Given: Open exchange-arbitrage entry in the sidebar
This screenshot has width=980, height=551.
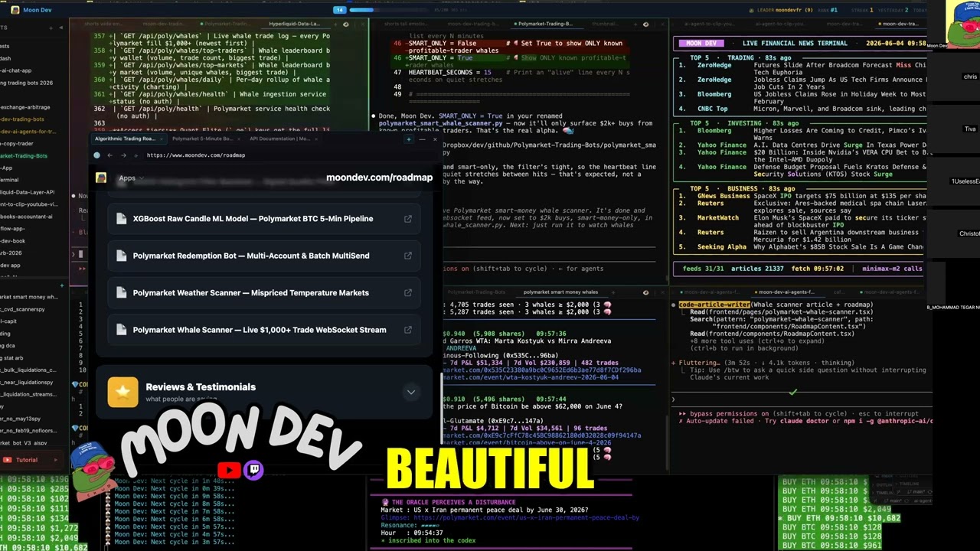Looking at the screenshot, I should pyautogui.click(x=25, y=107).
